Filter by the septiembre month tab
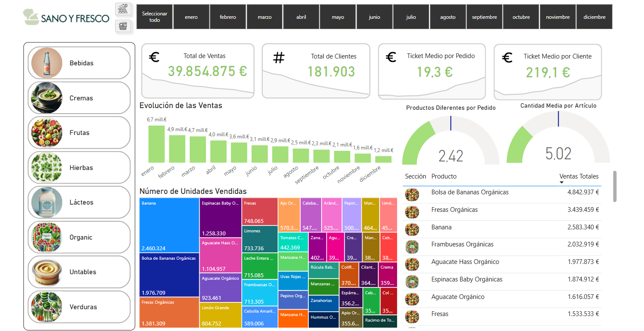 pos(484,17)
